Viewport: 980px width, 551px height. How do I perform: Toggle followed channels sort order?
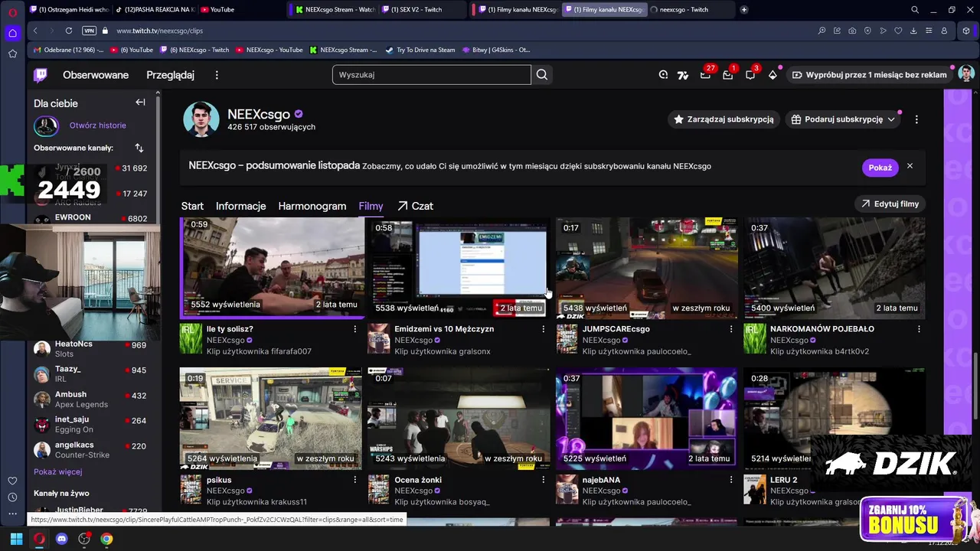click(139, 148)
